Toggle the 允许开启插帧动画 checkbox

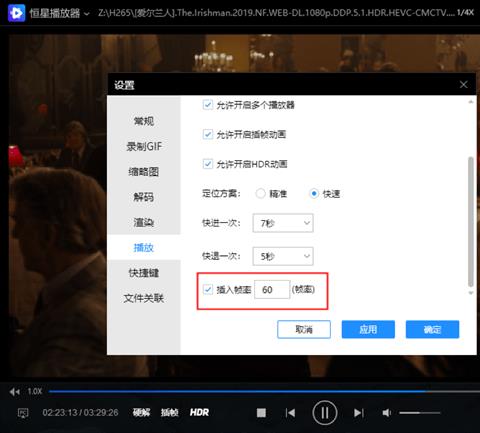point(208,134)
